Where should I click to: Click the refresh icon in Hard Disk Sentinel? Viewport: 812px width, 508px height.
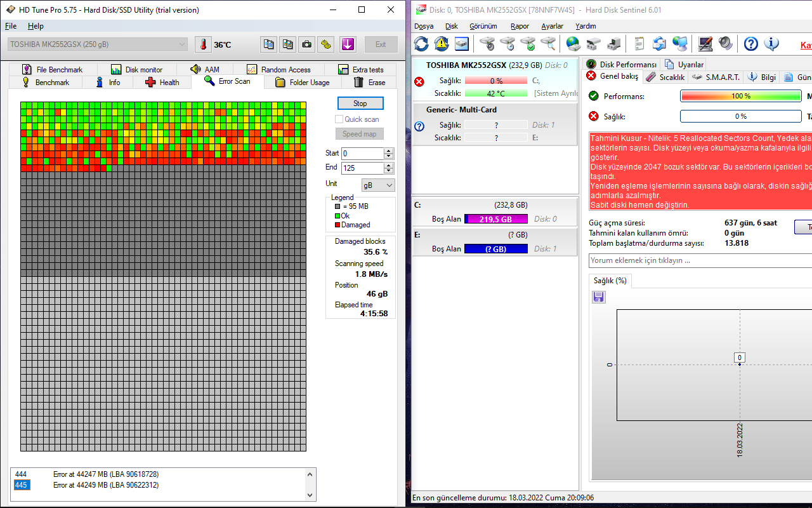pos(421,44)
